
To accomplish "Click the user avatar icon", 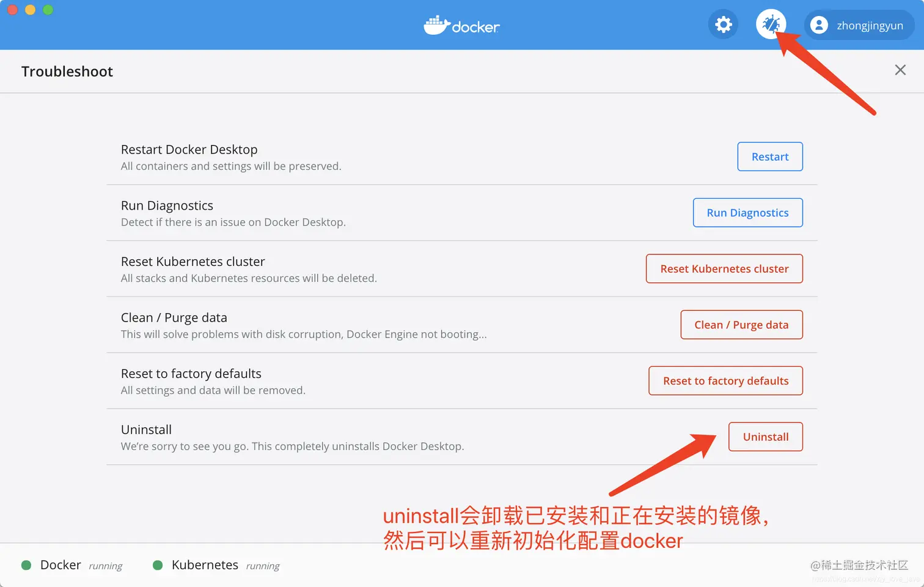I will [x=819, y=25].
